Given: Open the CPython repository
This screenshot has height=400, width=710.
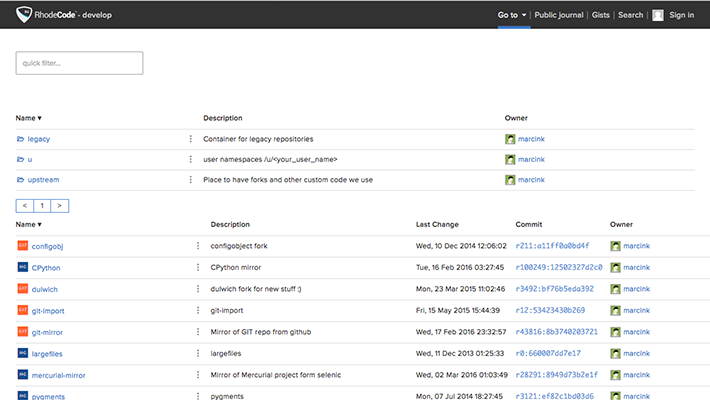Looking at the screenshot, I should (x=46, y=268).
